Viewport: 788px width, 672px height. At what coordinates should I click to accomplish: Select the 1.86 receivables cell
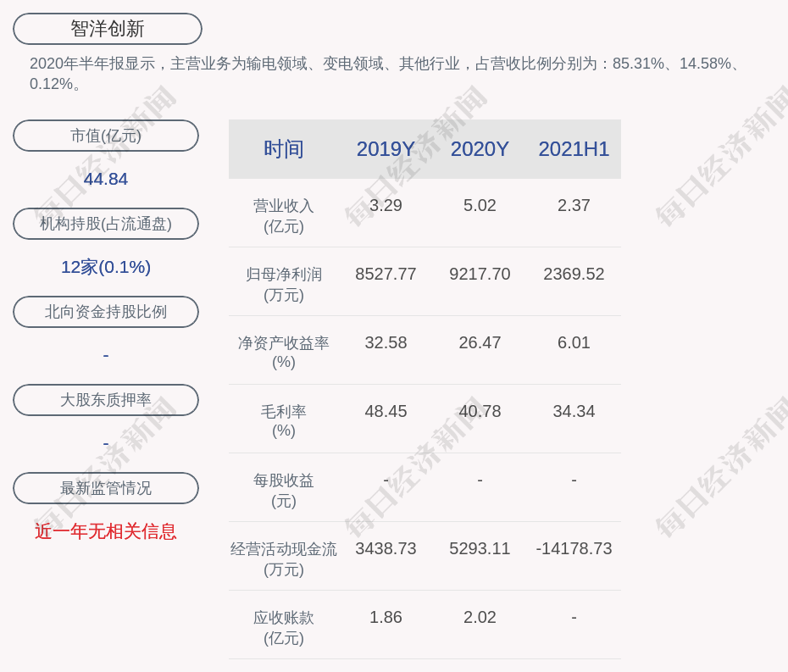pos(386,617)
